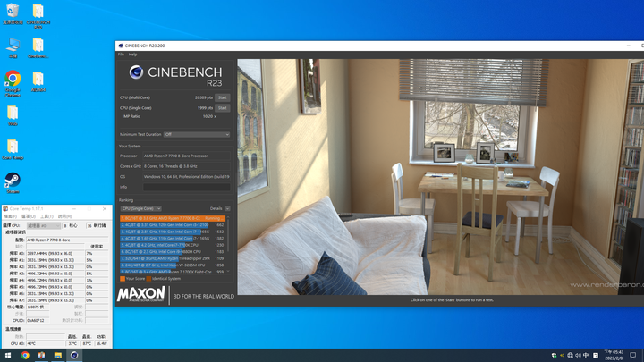The image size is (644, 362).
Task: Open the volume control in system tray
Action: [x=578, y=356]
